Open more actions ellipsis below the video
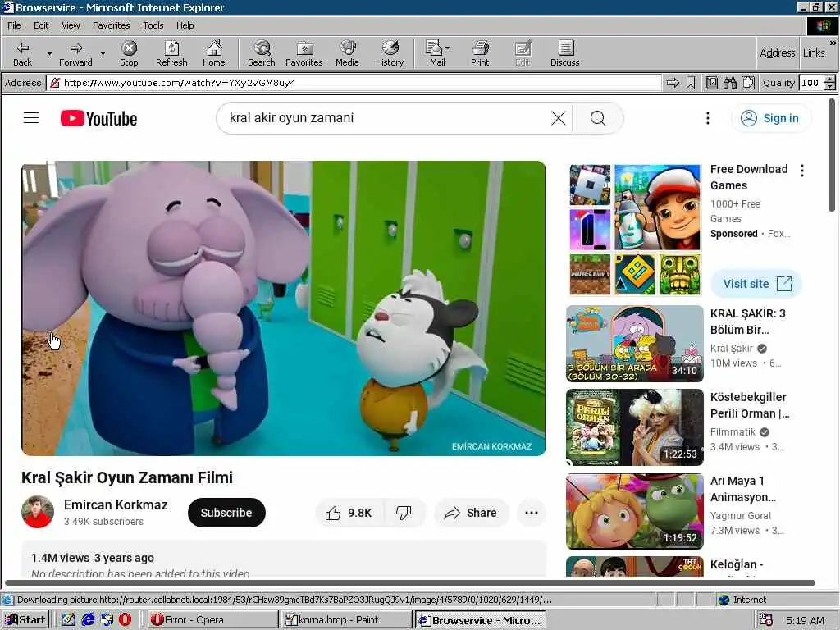Screen dimensions: 840x630 click(x=532, y=513)
